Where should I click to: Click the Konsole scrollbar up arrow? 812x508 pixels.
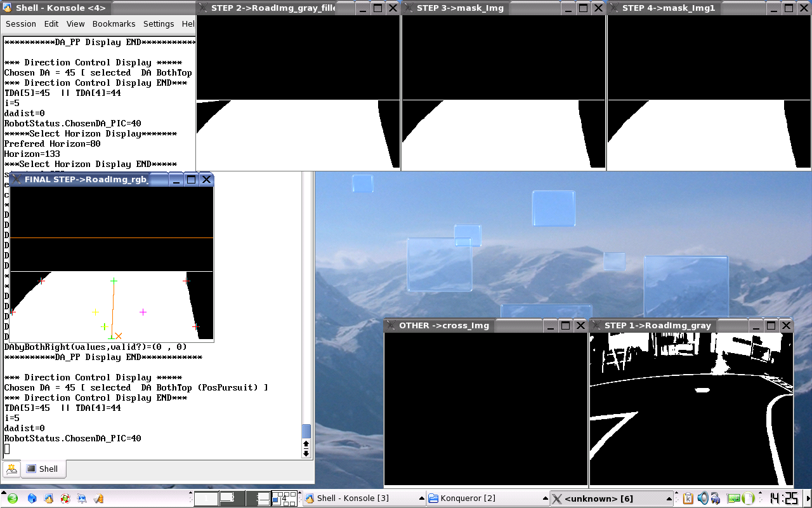tap(306, 443)
